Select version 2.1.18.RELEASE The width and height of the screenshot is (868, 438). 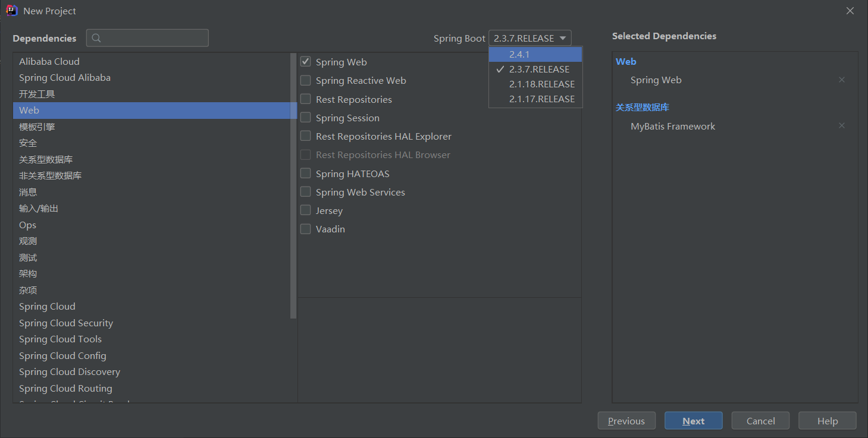point(541,84)
